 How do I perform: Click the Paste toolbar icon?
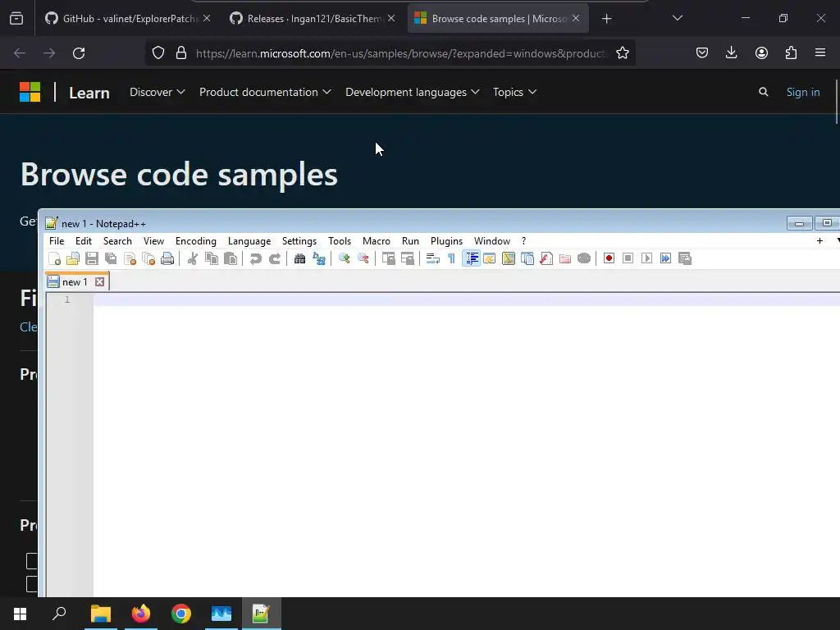tap(231, 258)
